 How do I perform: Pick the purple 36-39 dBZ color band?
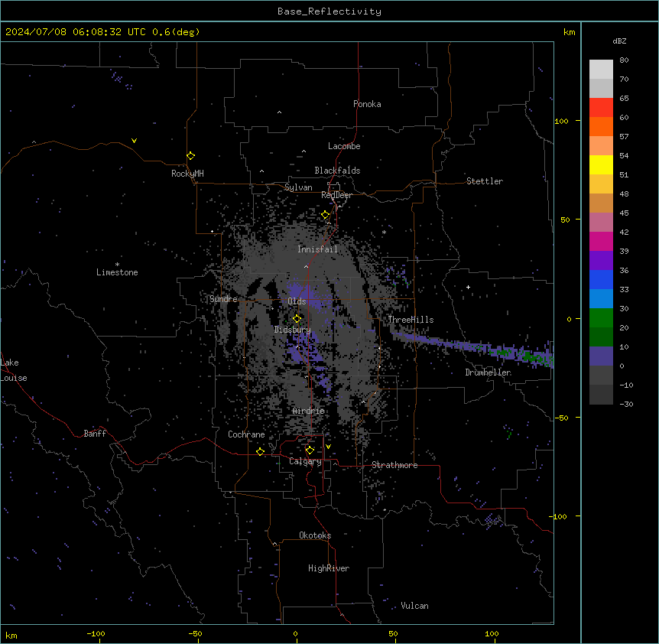(601, 261)
